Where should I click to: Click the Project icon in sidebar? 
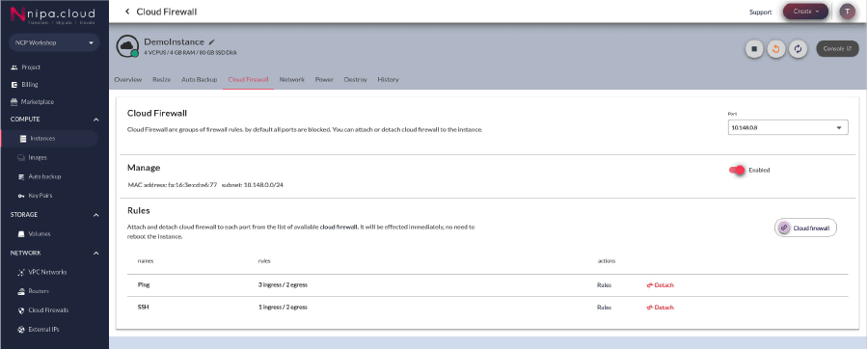click(x=14, y=67)
